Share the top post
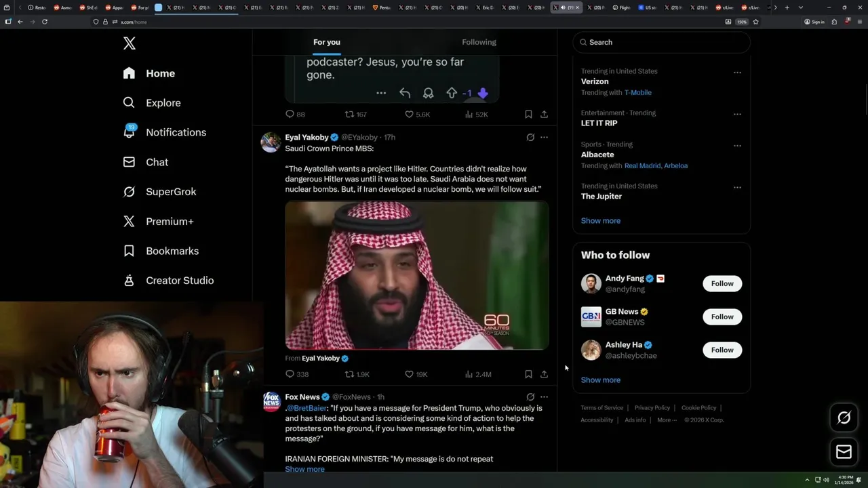The height and width of the screenshot is (488, 868). click(544, 115)
